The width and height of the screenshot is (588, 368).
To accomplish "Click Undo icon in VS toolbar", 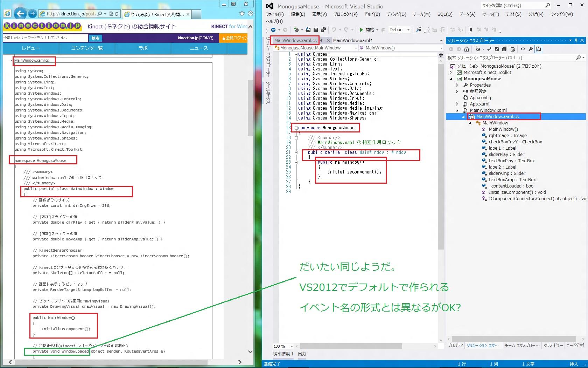I will coord(334,30).
